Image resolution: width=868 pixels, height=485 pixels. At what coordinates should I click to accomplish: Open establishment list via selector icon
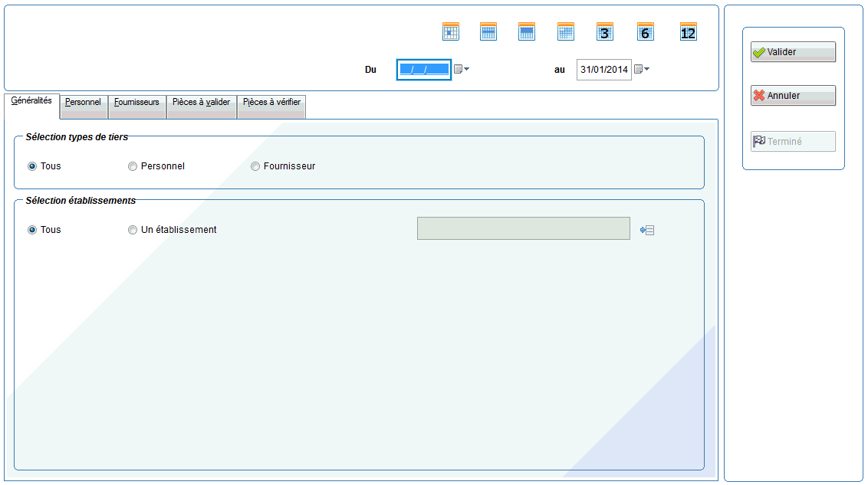648,230
